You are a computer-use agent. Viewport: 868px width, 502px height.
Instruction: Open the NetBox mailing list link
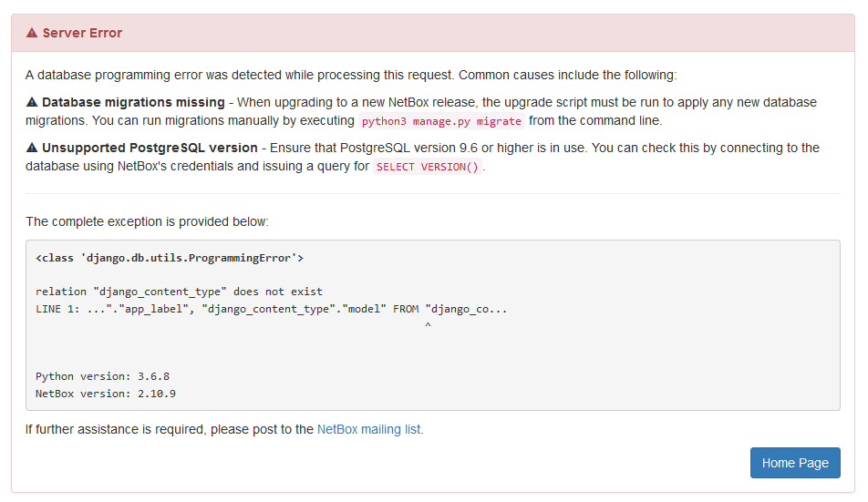[368, 430]
